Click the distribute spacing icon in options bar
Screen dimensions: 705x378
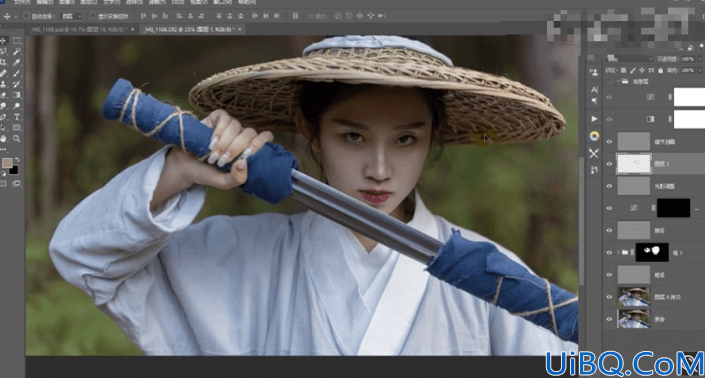click(x=295, y=16)
